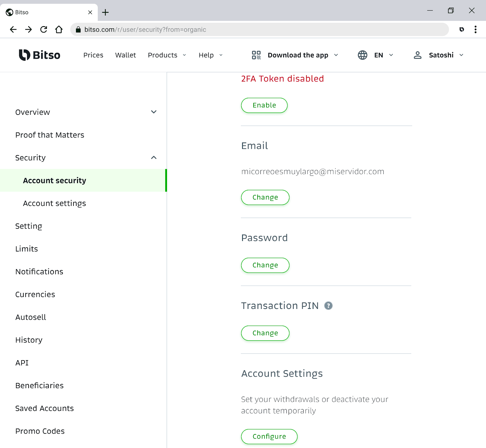Viewport: 486px width, 448px height.
Task: Open the browser menu with three dots
Action: (x=475, y=29)
